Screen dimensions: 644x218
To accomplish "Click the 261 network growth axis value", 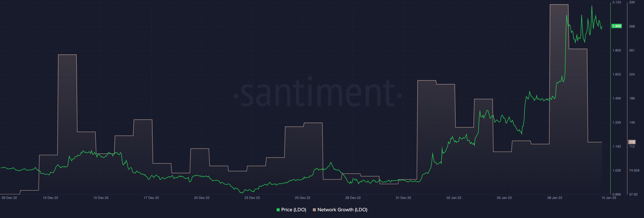I will [632, 50].
